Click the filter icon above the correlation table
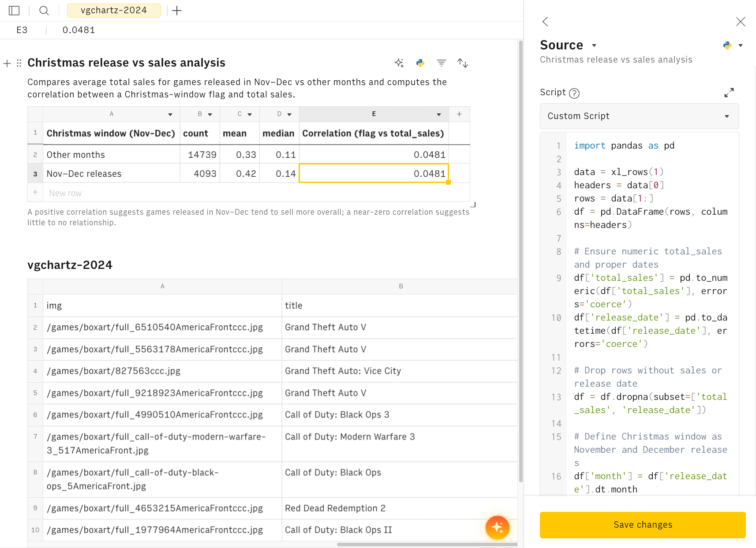 [x=441, y=63]
